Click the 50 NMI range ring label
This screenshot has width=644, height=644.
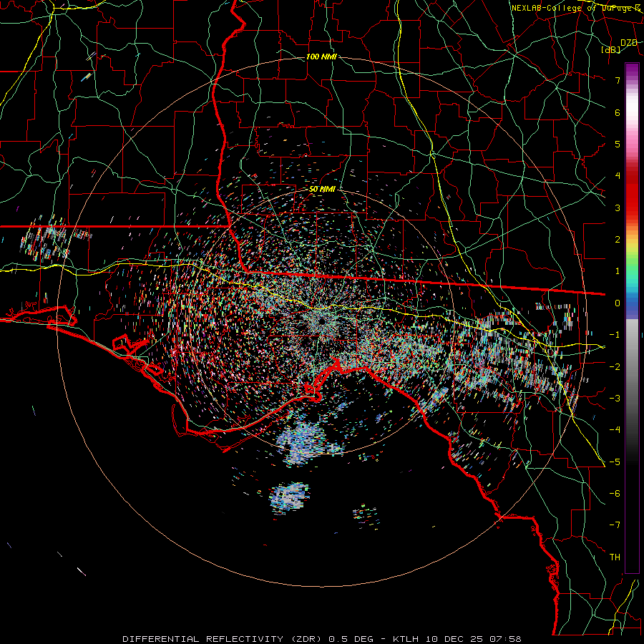[x=323, y=189]
